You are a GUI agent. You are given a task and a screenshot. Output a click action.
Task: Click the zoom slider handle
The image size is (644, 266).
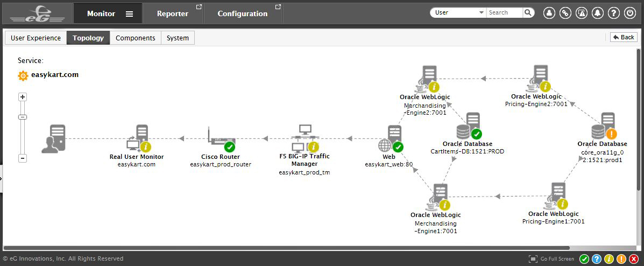23,117
